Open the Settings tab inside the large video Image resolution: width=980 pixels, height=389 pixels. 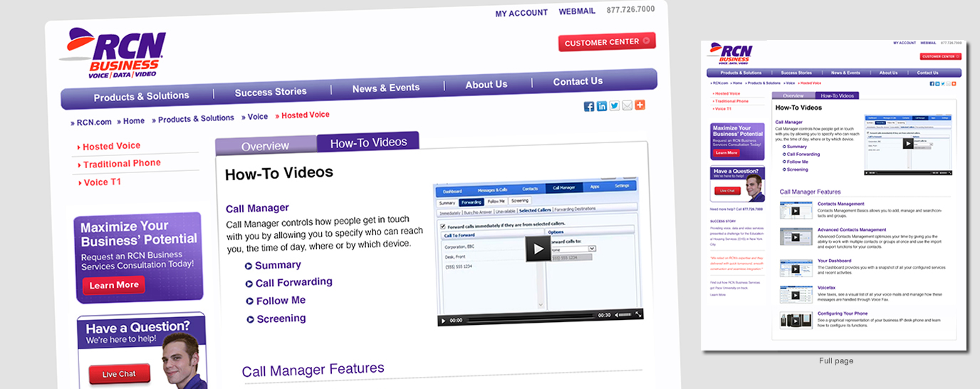coord(622,185)
